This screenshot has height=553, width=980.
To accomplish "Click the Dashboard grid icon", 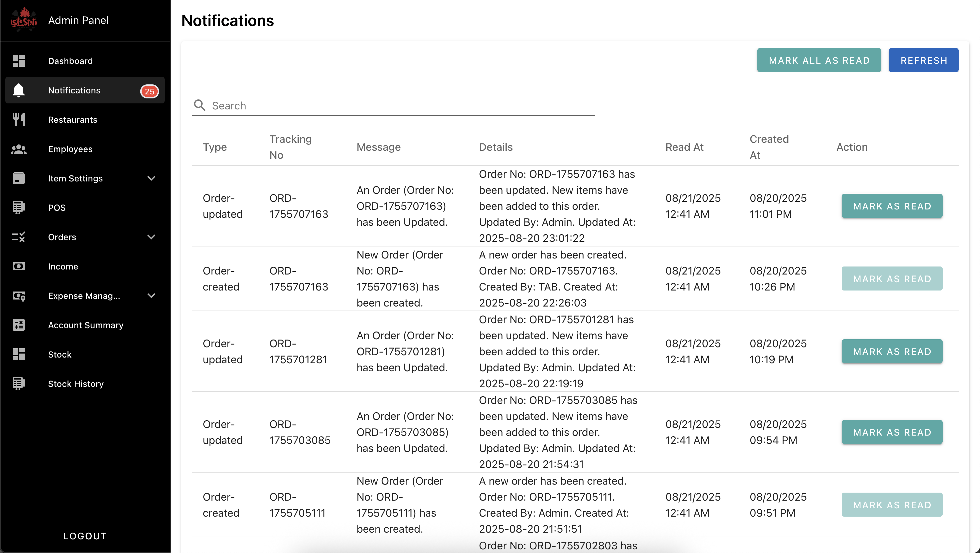I will 18,61.
